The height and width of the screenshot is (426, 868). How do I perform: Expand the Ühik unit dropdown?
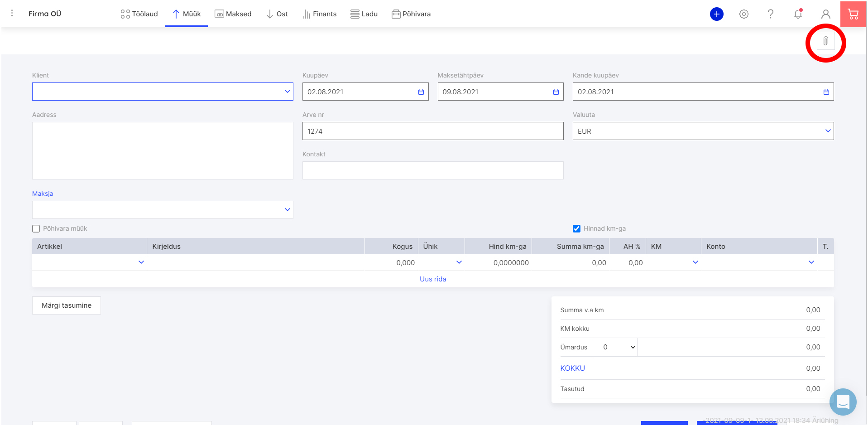click(x=459, y=262)
